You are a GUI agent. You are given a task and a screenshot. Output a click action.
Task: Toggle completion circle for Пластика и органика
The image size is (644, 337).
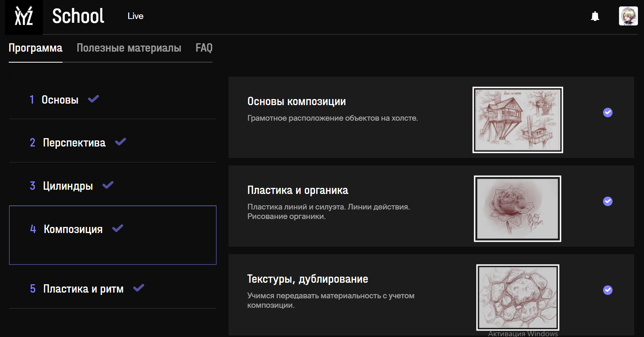[x=608, y=201]
